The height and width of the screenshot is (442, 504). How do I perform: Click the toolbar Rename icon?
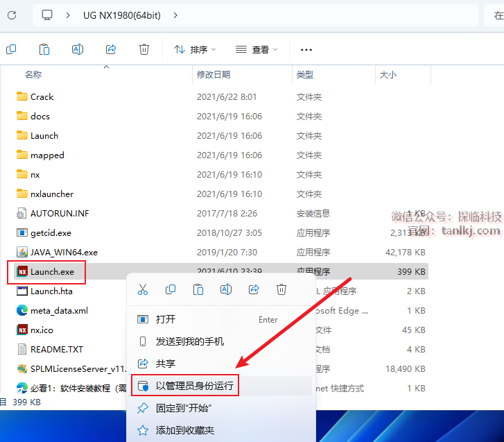tap(78, 49)
